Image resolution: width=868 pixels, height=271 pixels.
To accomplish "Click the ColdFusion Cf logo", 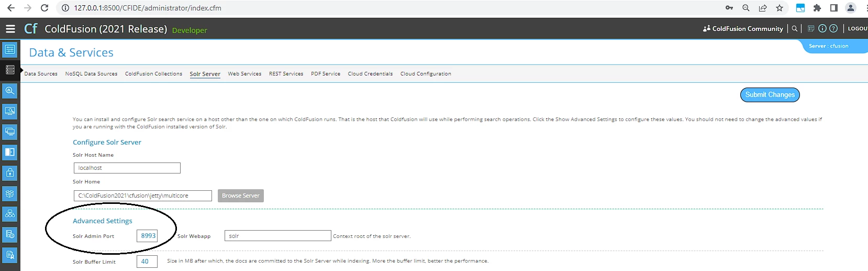I will pos(31,28).
